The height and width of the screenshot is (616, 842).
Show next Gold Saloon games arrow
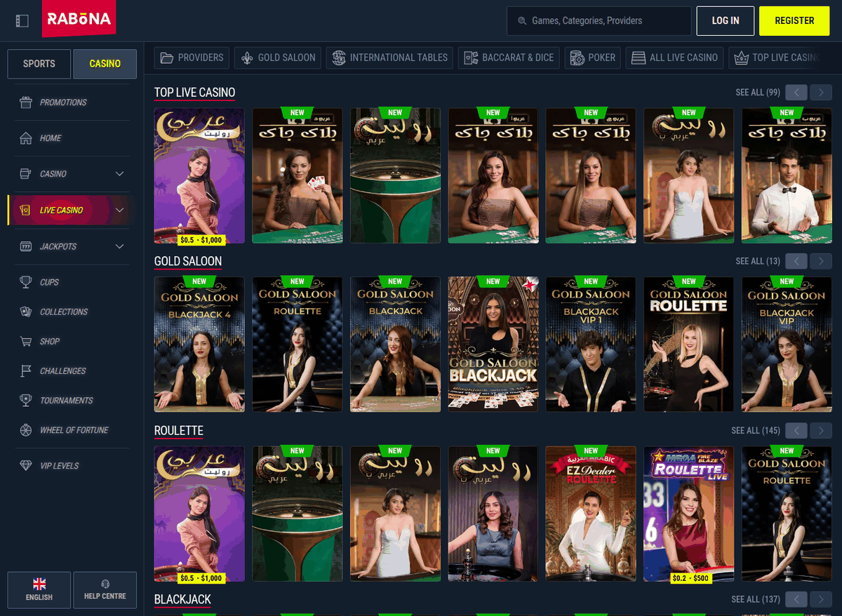click(821, 261)
